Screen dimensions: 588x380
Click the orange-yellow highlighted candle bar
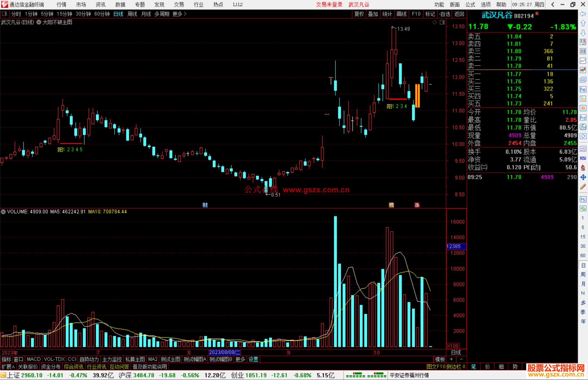[x=417, y=96]
